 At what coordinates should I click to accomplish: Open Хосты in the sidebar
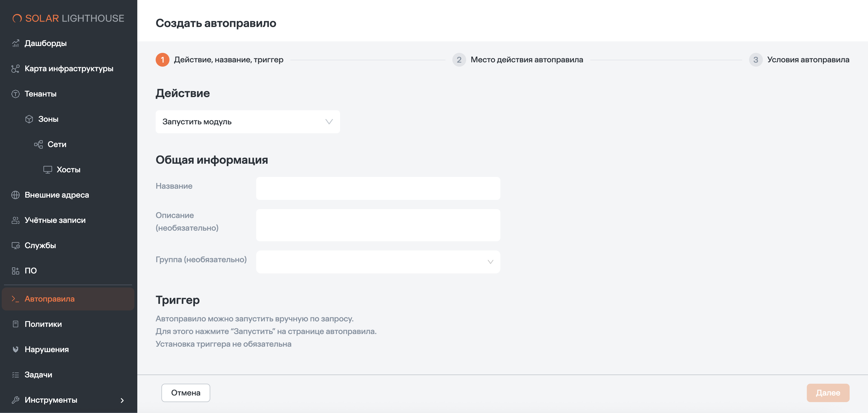(x=68, y=170)
